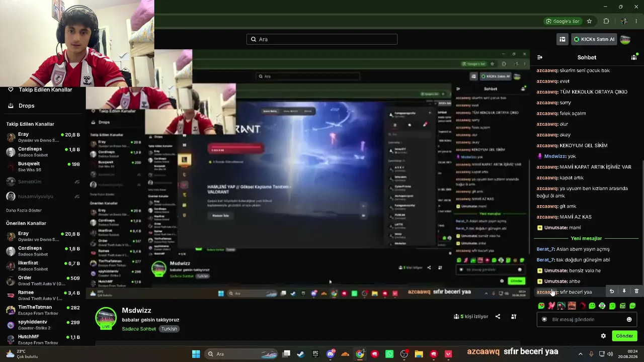Click the microphone tray icon
Screen dimensions: 644x362
click(591, 354)
